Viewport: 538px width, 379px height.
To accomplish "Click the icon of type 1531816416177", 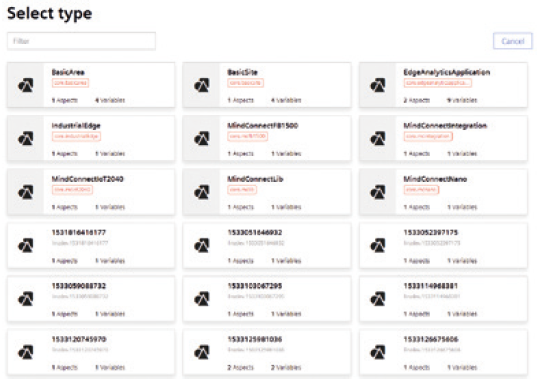I will [26, 246].
